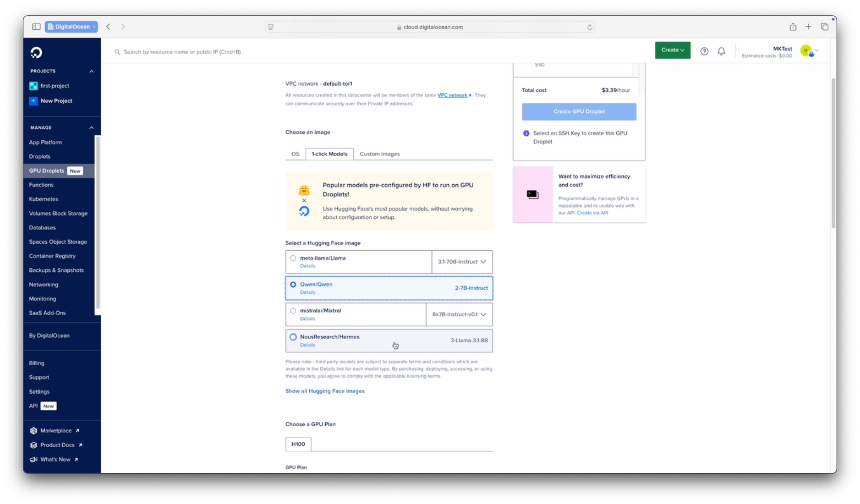Click Create GPU Droplet button

click(x=579, y=111)
